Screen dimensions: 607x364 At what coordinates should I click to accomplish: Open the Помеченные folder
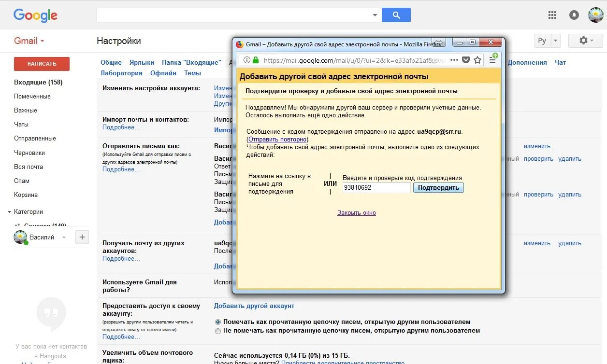click(x=32, y=96)
